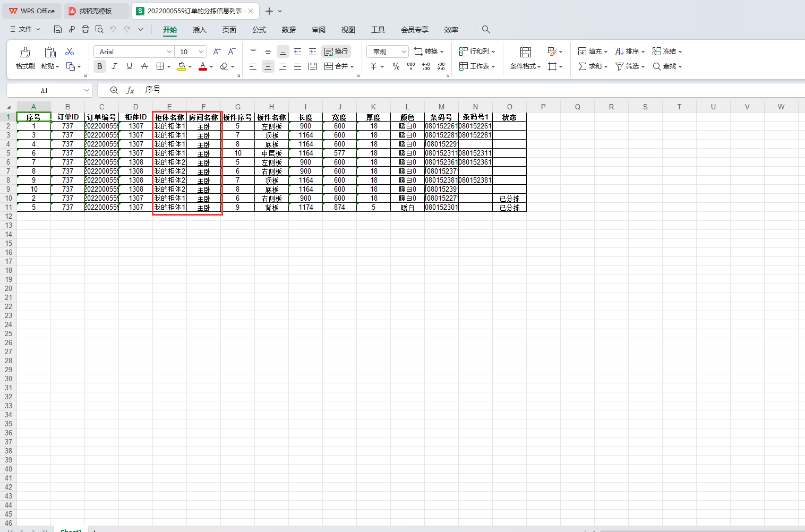Toggle bottom vertical alignment
This screenshot has width=805, height=532.
tap(283, 52)
